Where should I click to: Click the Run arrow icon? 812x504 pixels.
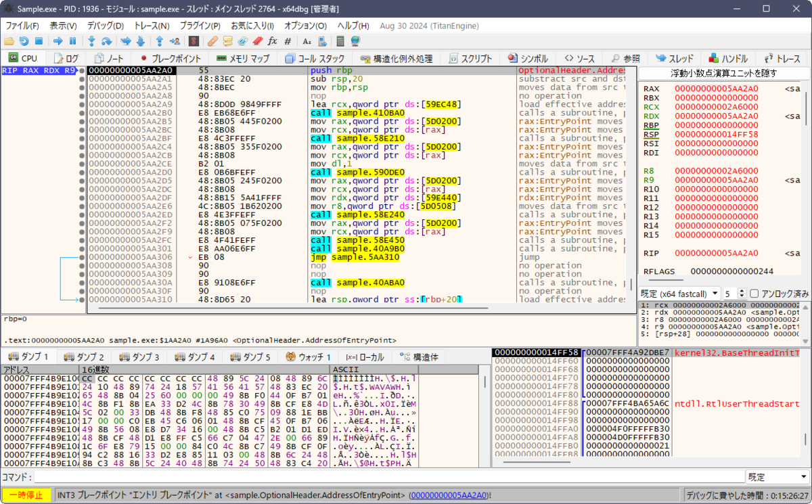(58, 41)
